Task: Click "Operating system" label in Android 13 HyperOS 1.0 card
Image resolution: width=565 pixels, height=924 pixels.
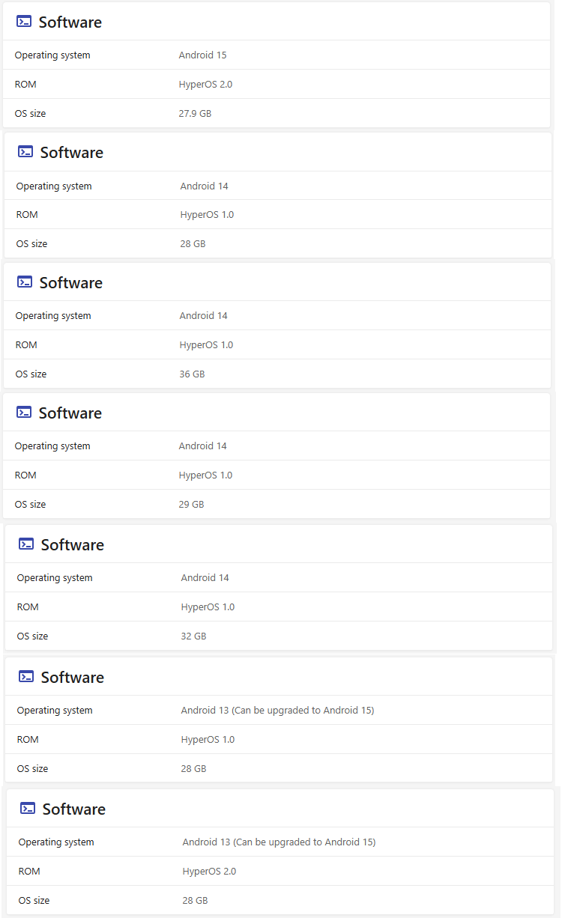Action: [55, 711]
